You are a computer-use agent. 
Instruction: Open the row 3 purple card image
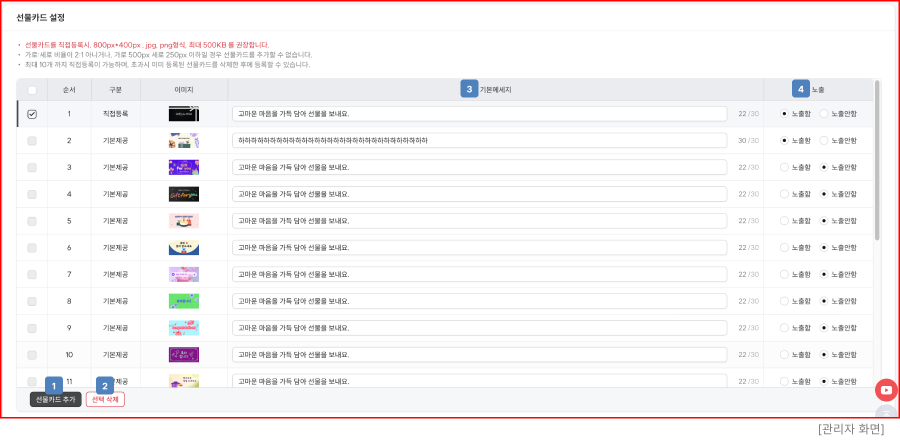[x=184, y=167]
